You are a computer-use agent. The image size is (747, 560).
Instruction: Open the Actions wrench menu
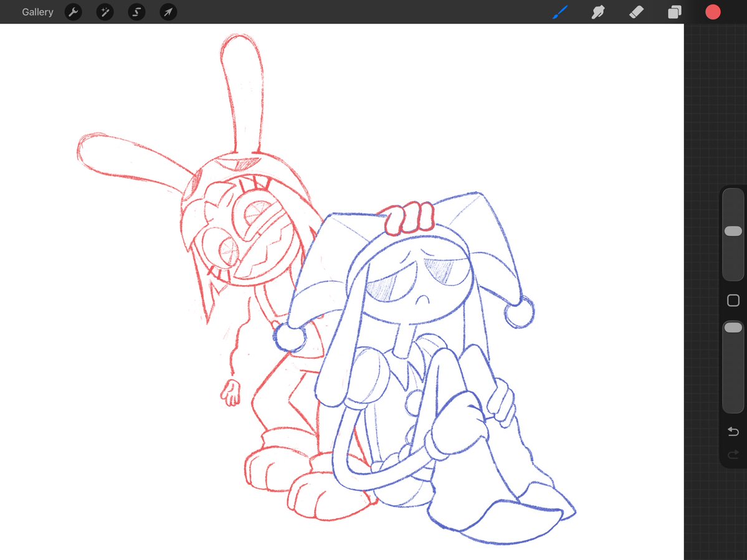point(73,12)
